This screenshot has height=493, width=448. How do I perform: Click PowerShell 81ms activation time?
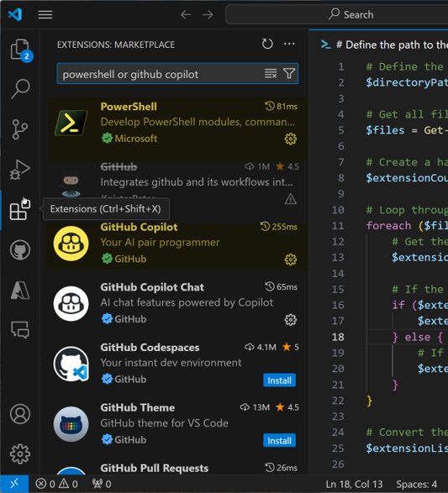(x=281, y=107)
